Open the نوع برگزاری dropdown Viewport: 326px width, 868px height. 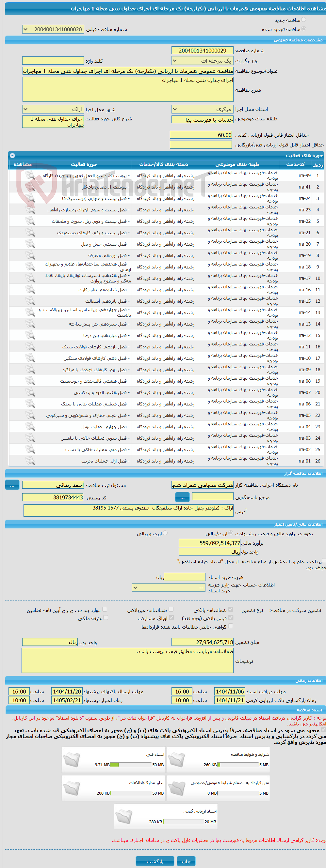tap(203, 61)
